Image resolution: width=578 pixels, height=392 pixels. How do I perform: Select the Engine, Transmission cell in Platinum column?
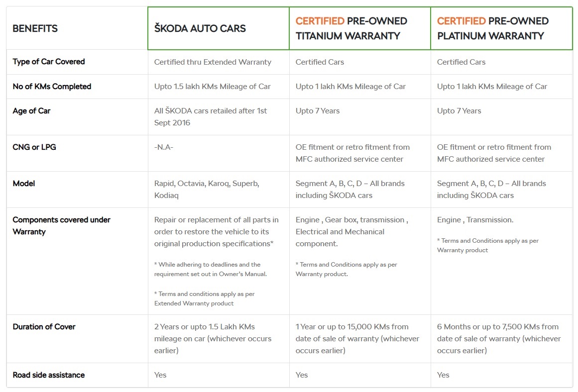click(475, 219)
